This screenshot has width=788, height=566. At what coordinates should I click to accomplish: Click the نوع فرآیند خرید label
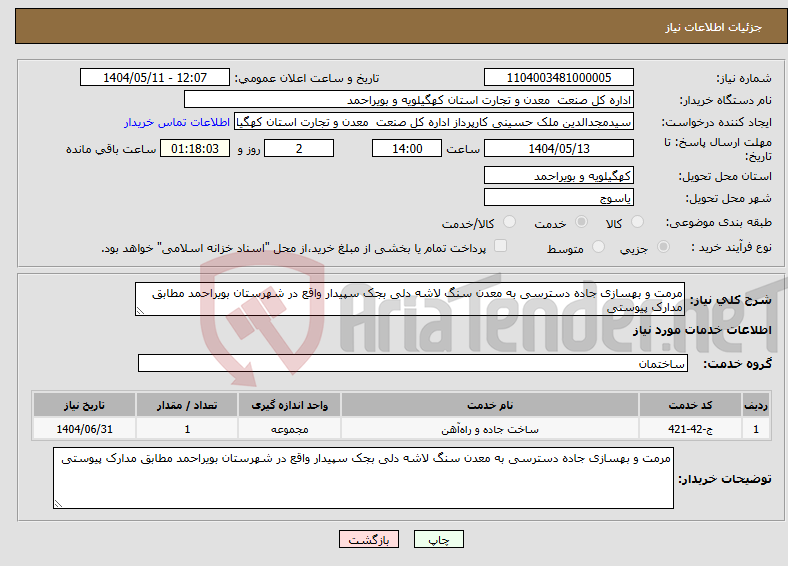[x=731, y=247]
